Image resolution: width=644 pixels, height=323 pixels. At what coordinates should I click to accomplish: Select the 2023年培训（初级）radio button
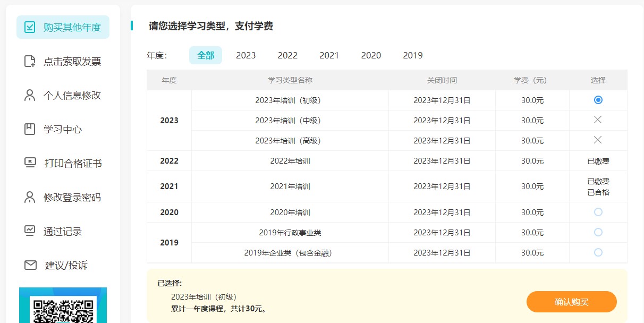click(598, 100)
